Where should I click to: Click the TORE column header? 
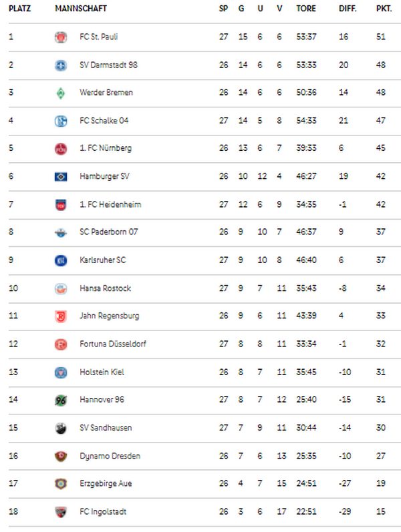(306, 9)
